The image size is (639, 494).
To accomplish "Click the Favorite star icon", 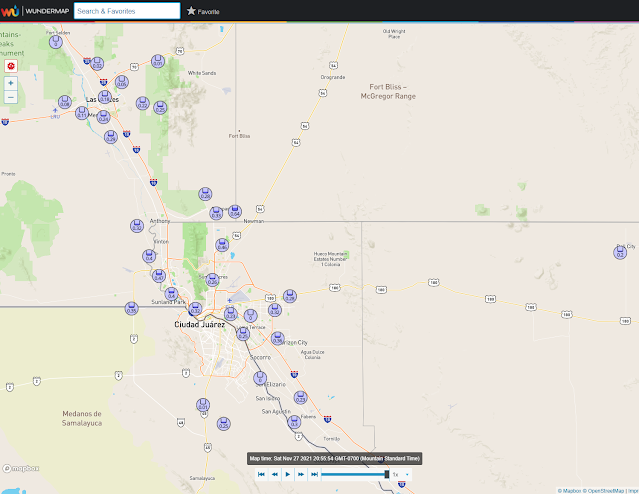I will click(x=191, y=11).
